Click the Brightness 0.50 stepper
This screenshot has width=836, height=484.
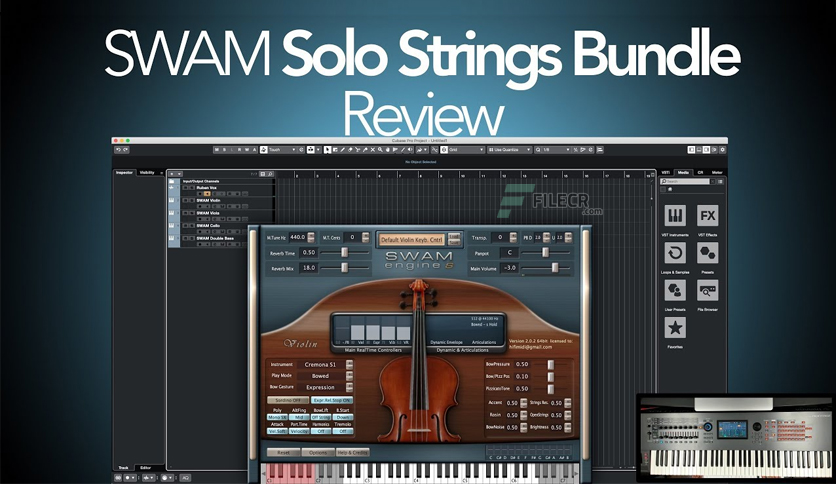(568, 427)
